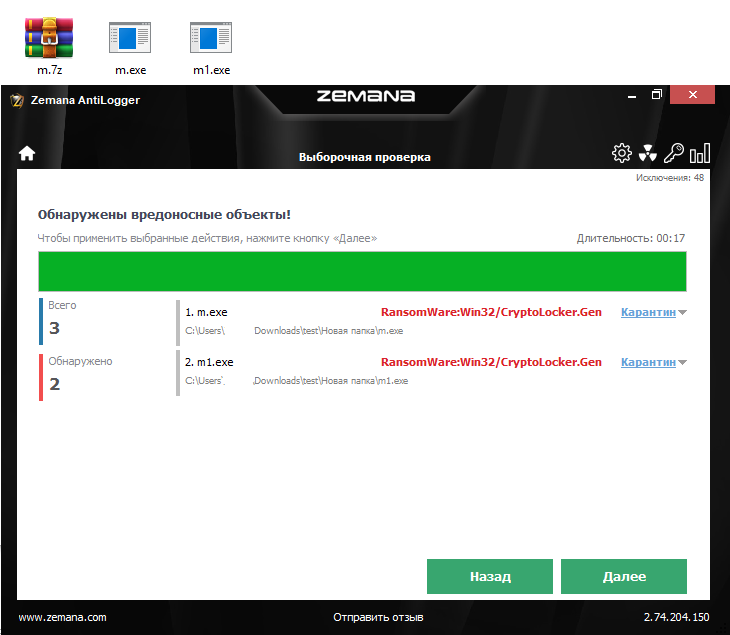Viewport: 730px width, 635px height.
Task: Click file path ending in папка\m.exe
Action: pyautogui.click(x=294, y=331)
